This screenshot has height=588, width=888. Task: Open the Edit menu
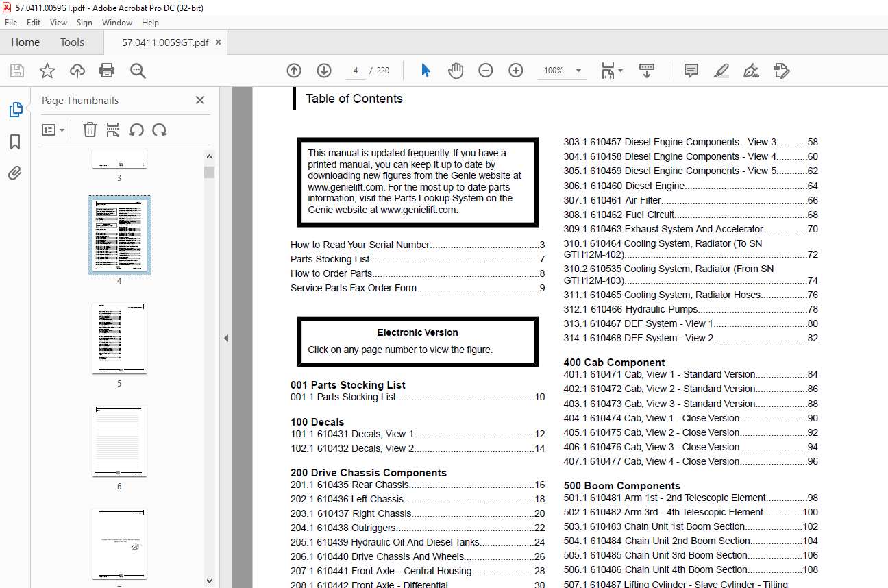click(x=34, y=23)
